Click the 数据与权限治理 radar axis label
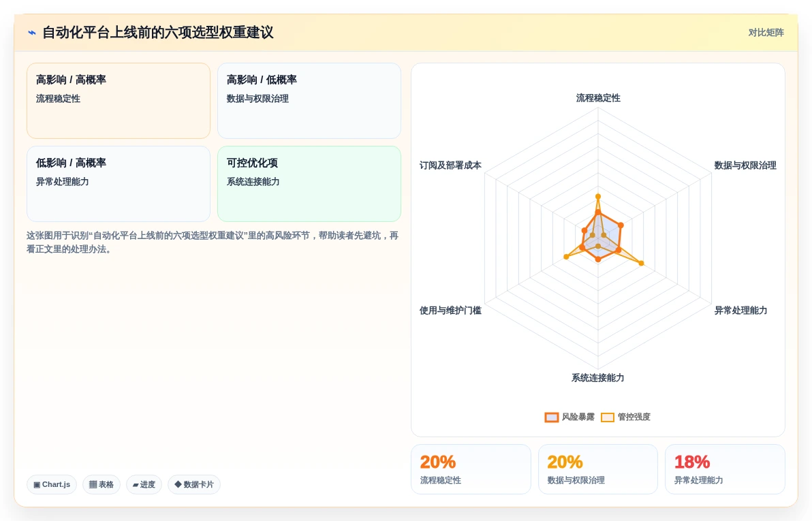Image resolution: width=812 pixels, height=521 pixels. coord(745,165)
